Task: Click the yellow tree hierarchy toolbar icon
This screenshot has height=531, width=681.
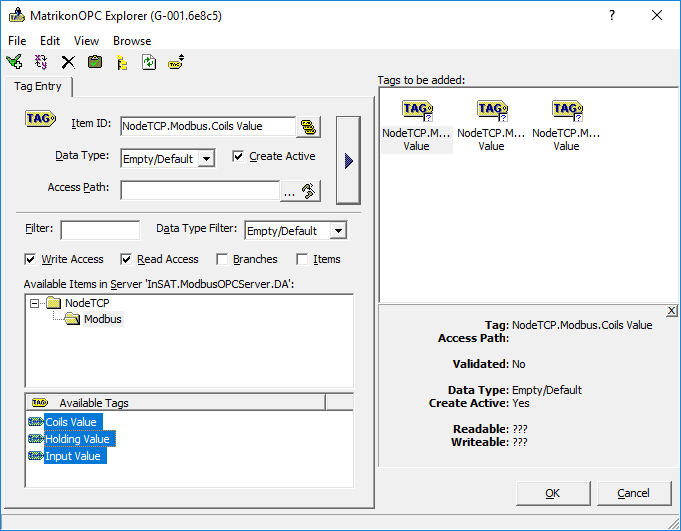Action: pos(122,62)
